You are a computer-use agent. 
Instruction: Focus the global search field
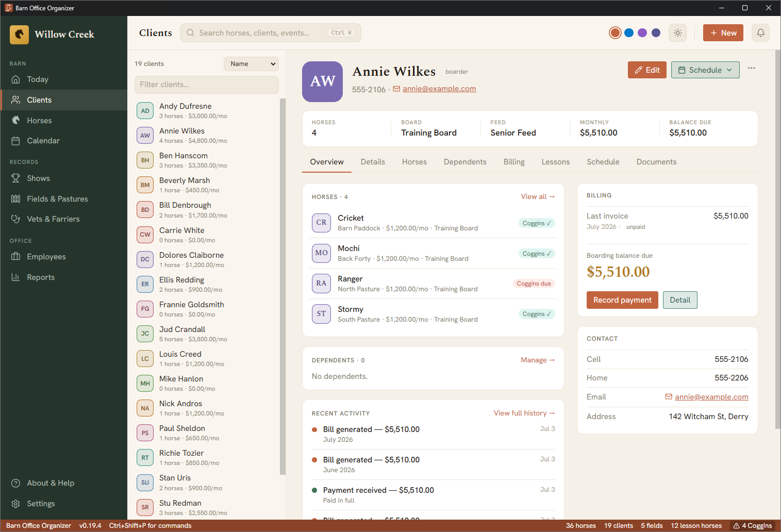point(270,33)
